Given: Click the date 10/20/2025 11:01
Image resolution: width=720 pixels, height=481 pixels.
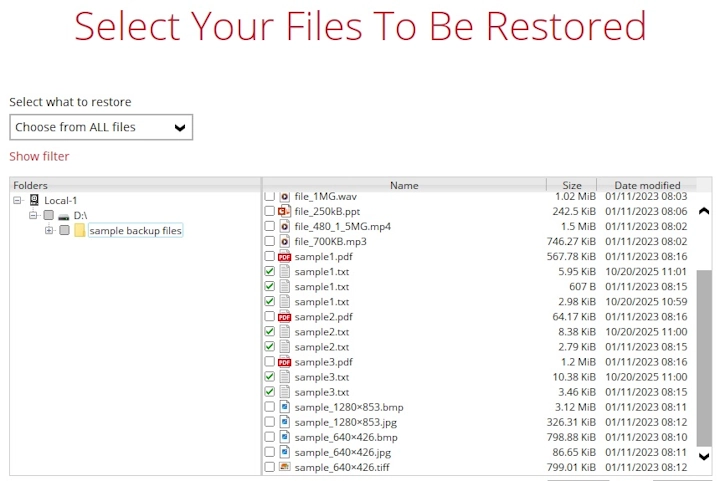Looking at the screenshot, I should 646,272.
